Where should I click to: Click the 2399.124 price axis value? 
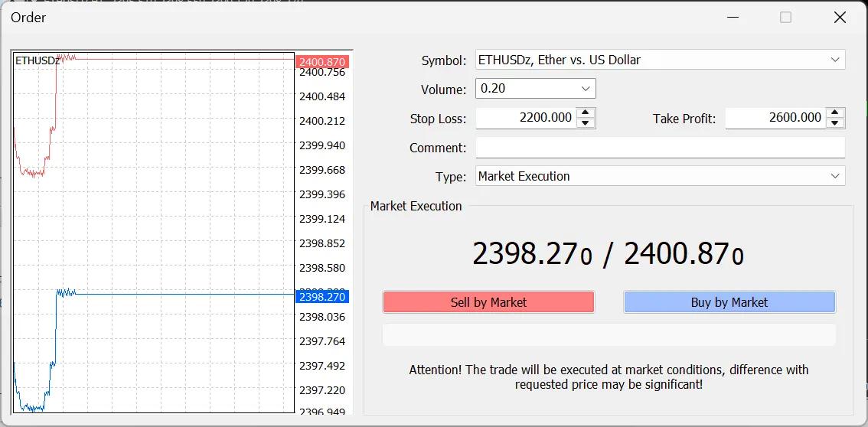(321, 219)
